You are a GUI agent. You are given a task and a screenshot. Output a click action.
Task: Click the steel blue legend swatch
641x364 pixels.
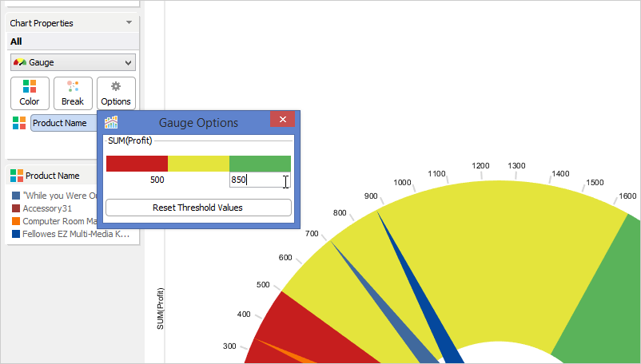(16, 196)
